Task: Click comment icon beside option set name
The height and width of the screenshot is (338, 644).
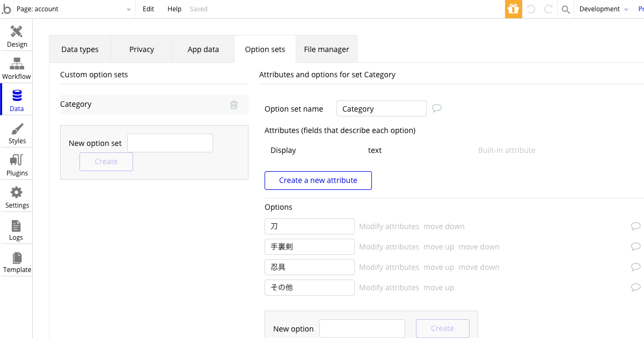Action: click(x=437, y=108)
